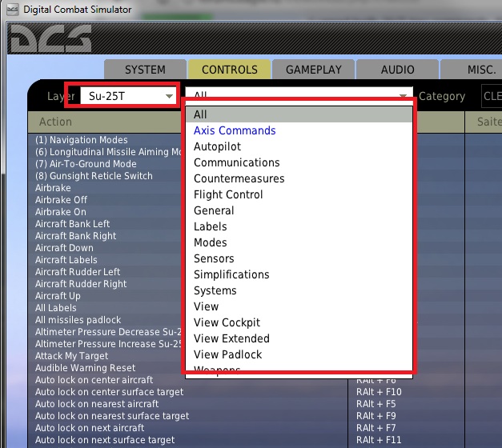Select Communications category
Viewport: 502px width, 448px height.
pyautogui.click(x=299, y=162)
